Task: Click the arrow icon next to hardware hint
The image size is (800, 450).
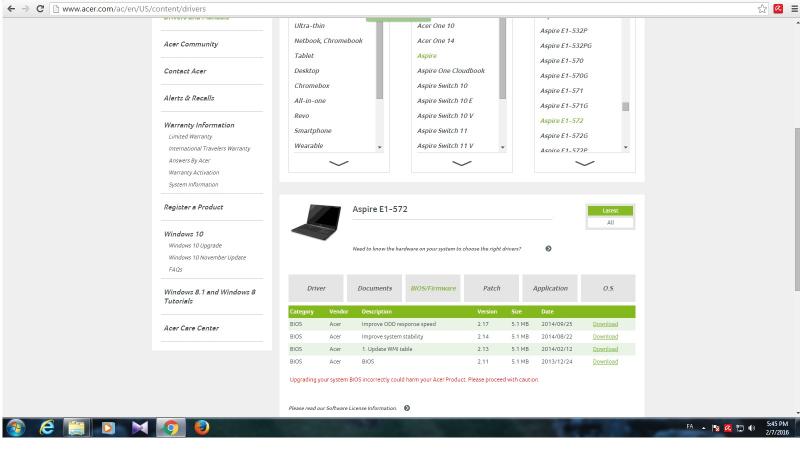Action: coord(548,248)
